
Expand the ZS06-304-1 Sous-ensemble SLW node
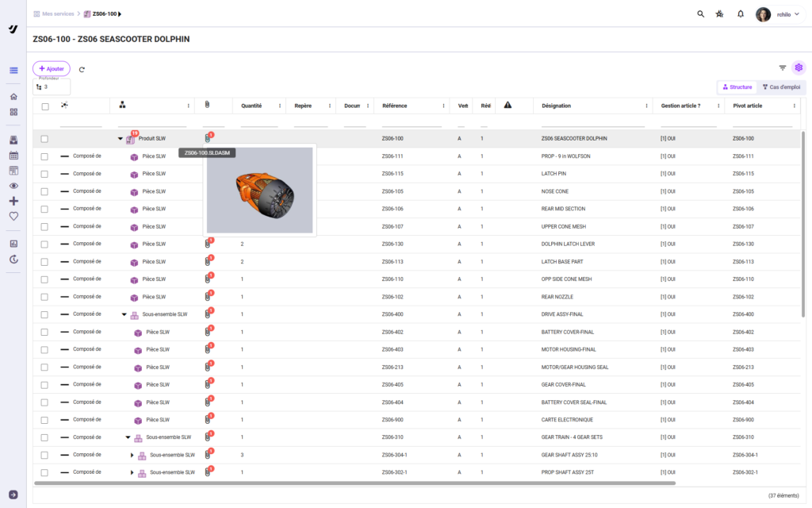(x=132, y=455)
